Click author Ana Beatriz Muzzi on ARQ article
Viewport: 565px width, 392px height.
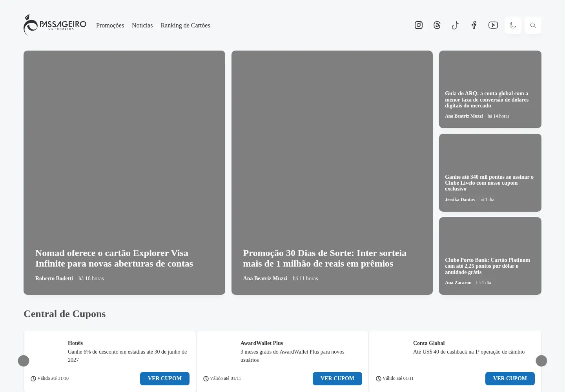[464, 116]
